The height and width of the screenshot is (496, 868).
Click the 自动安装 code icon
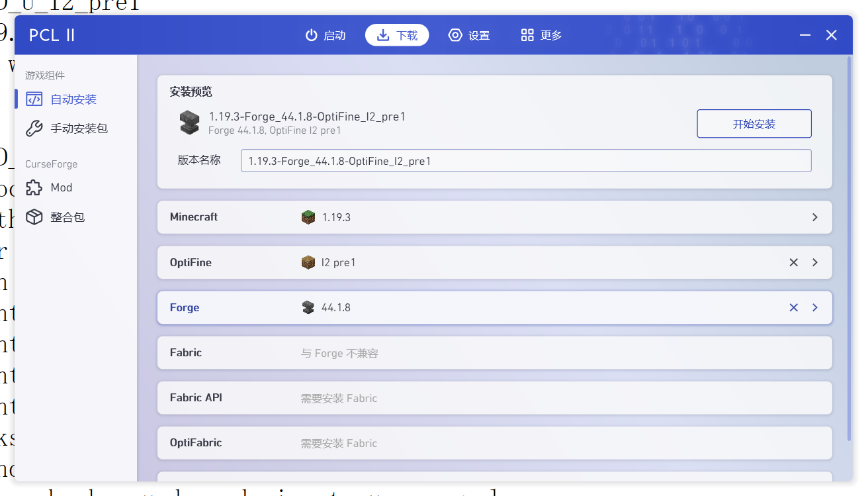[34, 99]
